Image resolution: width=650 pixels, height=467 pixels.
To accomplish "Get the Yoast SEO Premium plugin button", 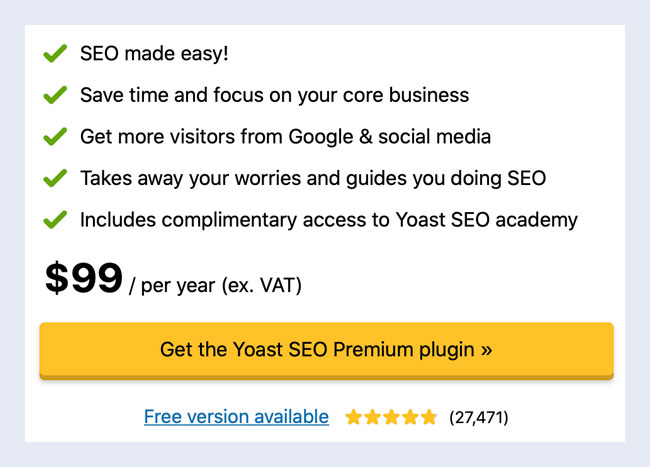I will [326, 351].
